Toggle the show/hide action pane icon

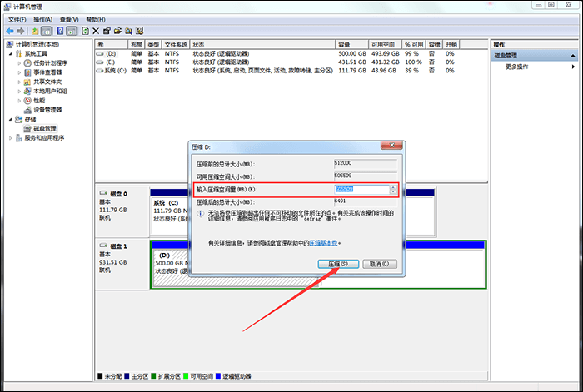pyautogui.click(x=71, y=32)
